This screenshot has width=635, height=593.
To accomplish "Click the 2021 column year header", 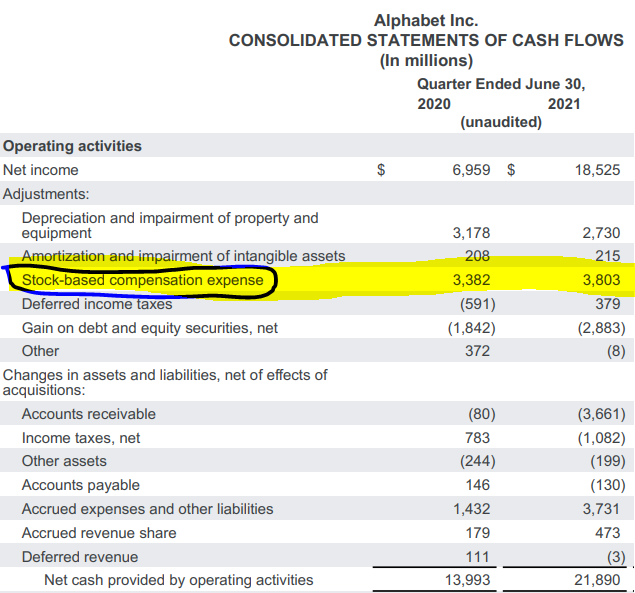I will click(x=564, y=104).
